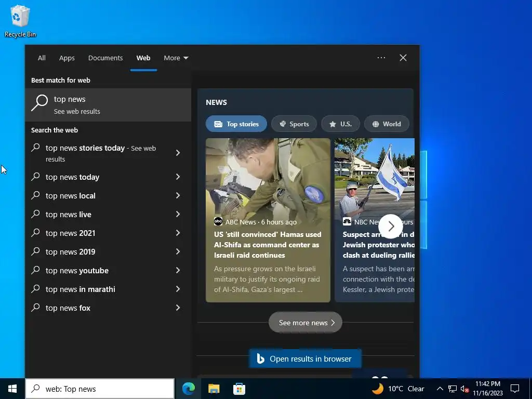Click the search icon next to top news youtube
The image size is (532, 399).
tap(36, 270)
